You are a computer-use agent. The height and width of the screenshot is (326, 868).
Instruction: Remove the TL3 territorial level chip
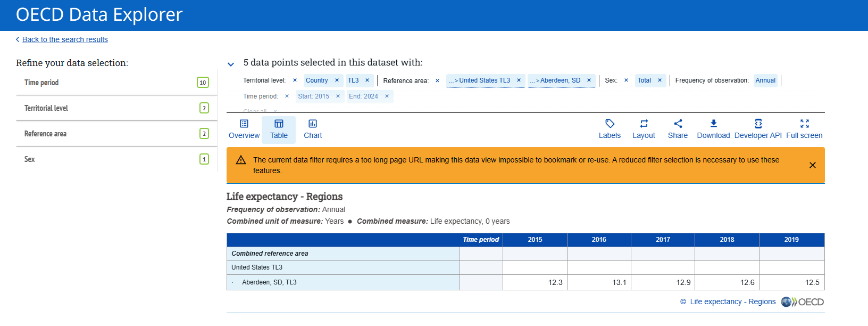click(x=367, y=80)
